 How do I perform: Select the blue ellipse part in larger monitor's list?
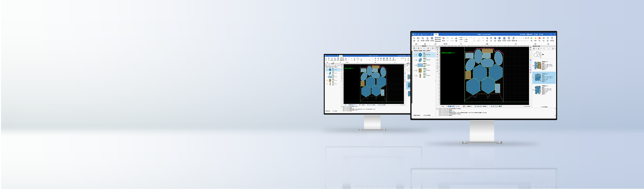420,60
